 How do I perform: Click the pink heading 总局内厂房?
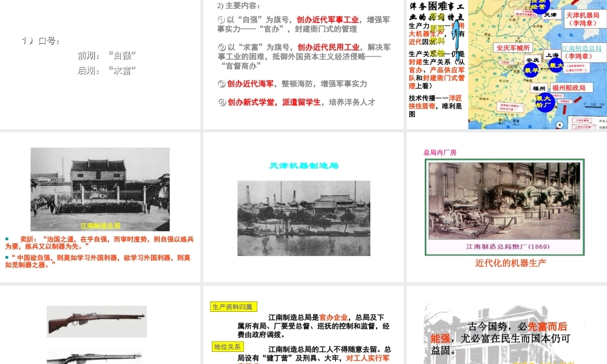[x=439, y=152]
